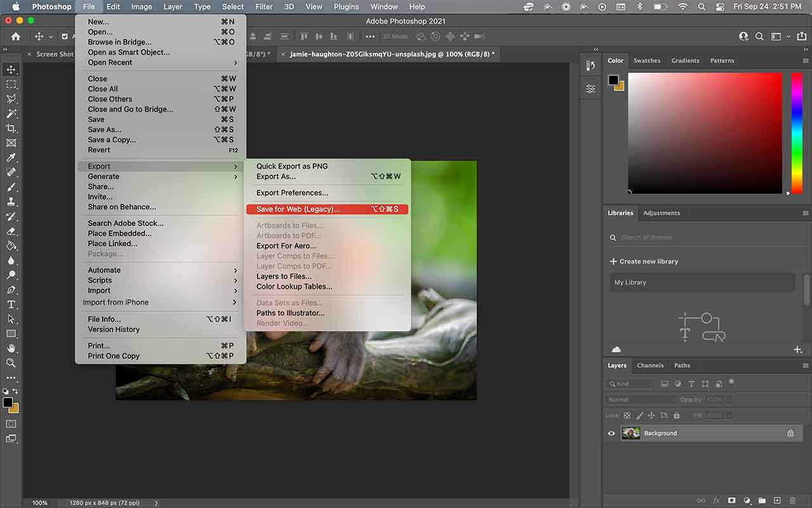Viewport: 812px width, 508px height.
Task: Toggle lock transparent pixels in Layers panel
Action: [627, 415]
